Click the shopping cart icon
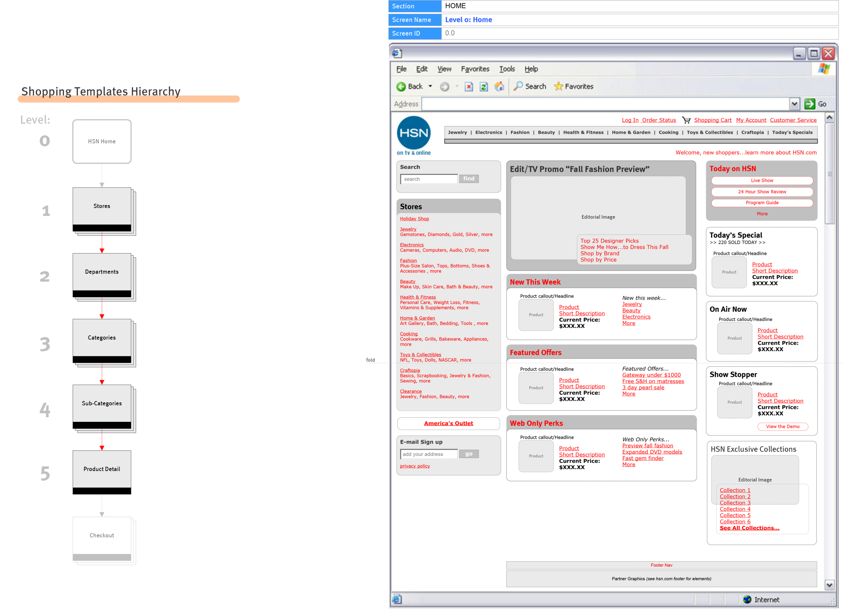This screenshot has width=843, height=616. [x=686, y=120]
